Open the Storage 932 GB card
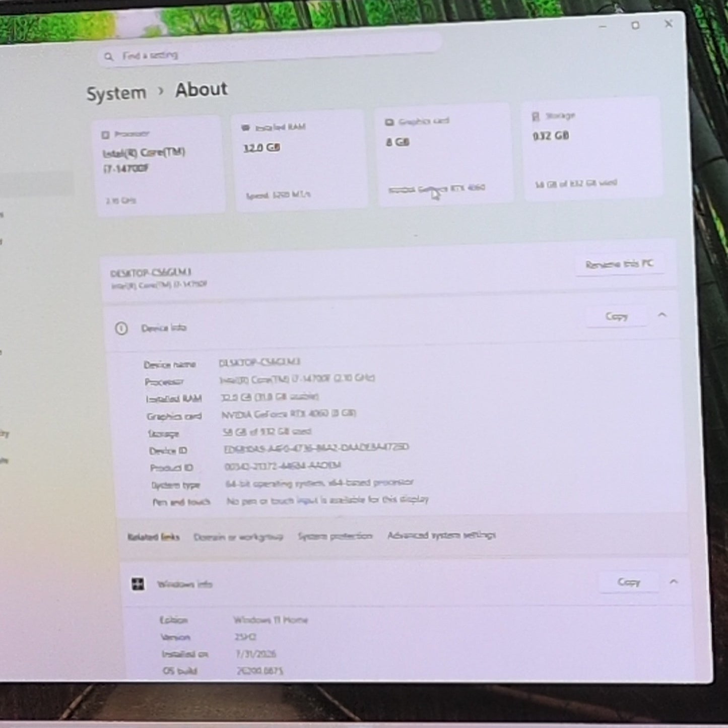Screen dimensions: 728x728 click(x=592, y=149)
